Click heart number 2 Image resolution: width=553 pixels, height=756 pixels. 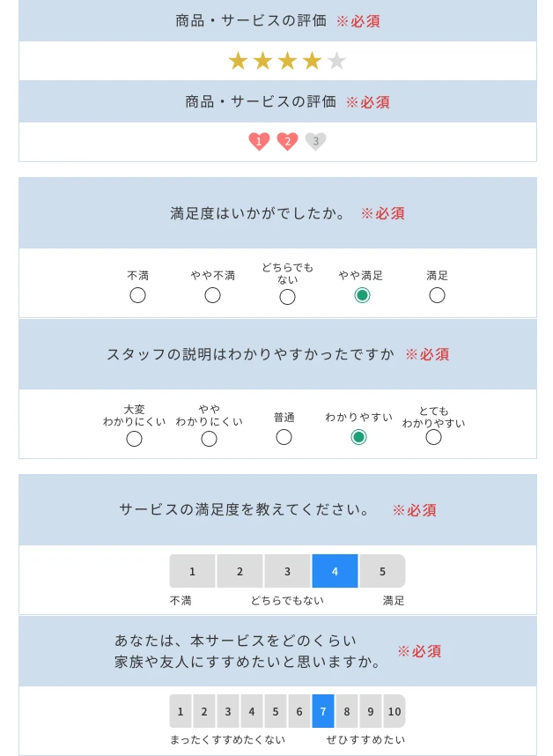(x=288, y=141)
